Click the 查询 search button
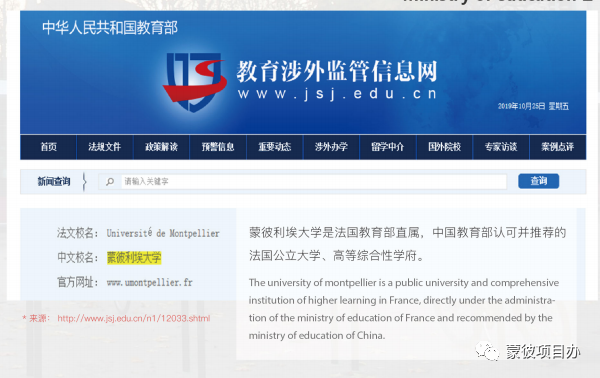 (538, 181)
